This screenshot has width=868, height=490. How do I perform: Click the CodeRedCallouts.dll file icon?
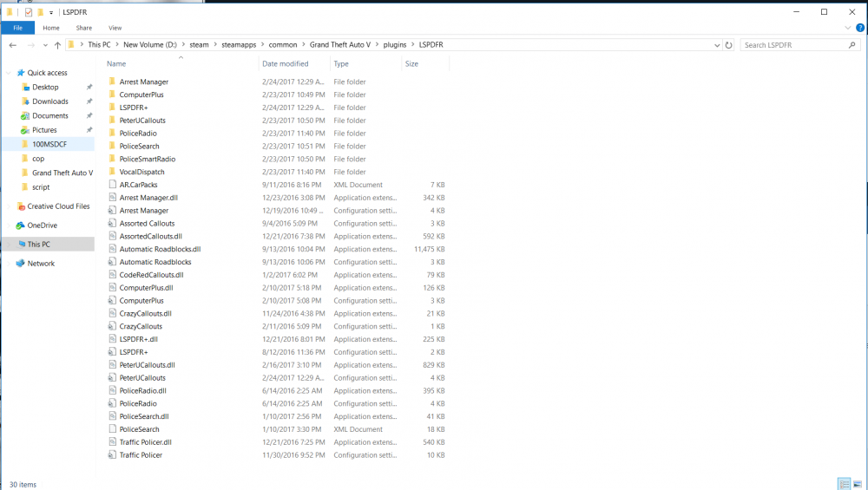click(112, 275)
